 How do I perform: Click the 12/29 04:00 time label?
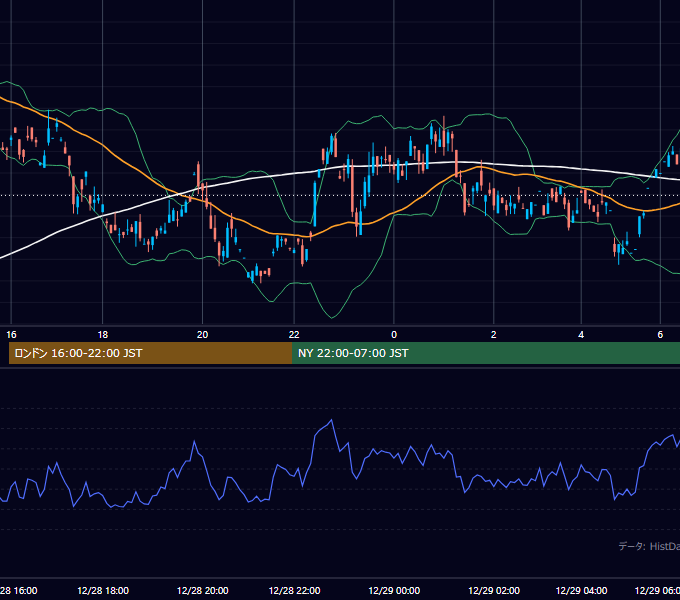(x=582, y=590)
